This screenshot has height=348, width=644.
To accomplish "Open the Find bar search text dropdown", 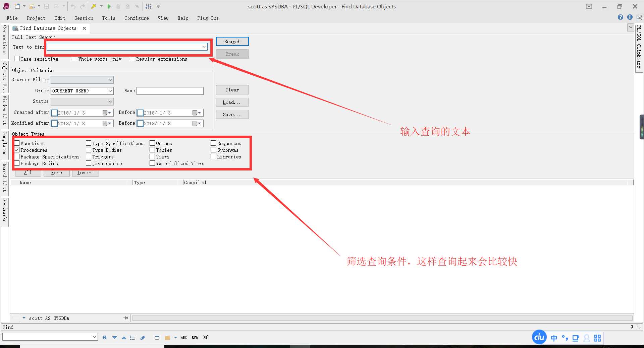I will pos(94,337).
